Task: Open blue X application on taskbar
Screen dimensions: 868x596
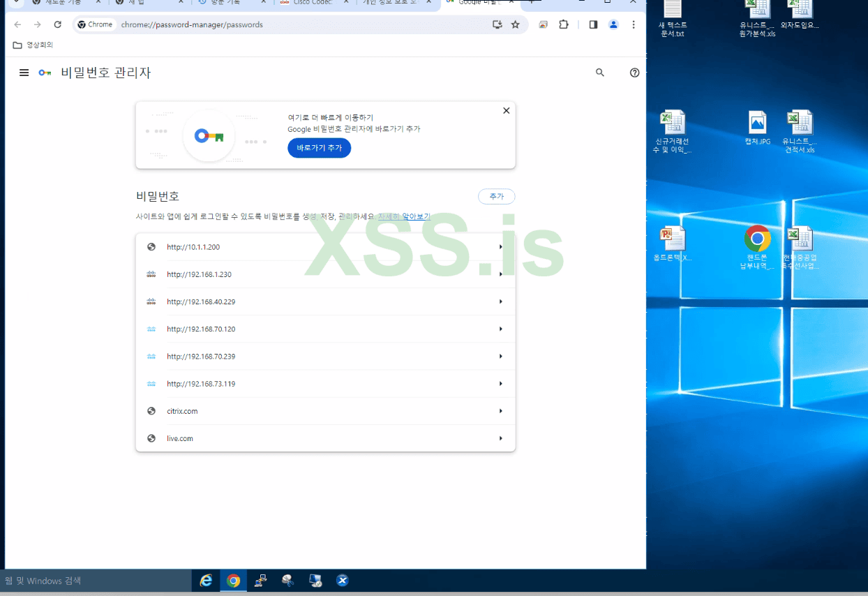Action: pyautogui.click(x=343, y=581)
